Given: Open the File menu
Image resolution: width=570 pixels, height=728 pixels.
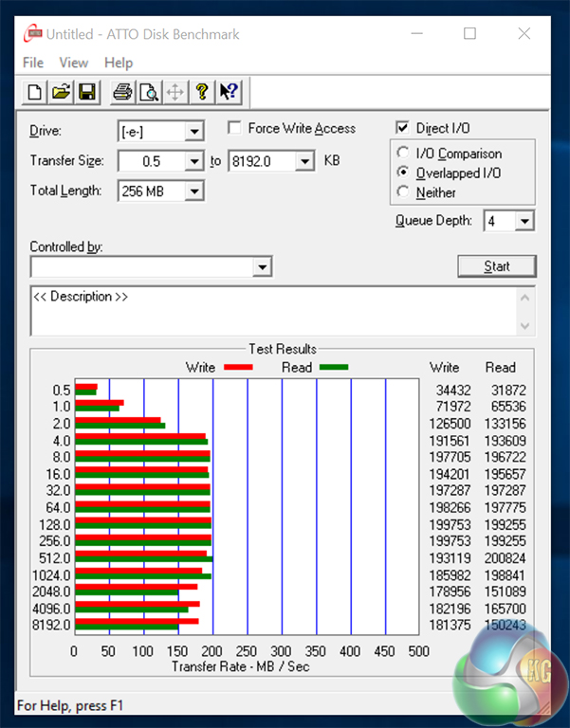Looking at the screenshot, I should (x=33, y=63).
